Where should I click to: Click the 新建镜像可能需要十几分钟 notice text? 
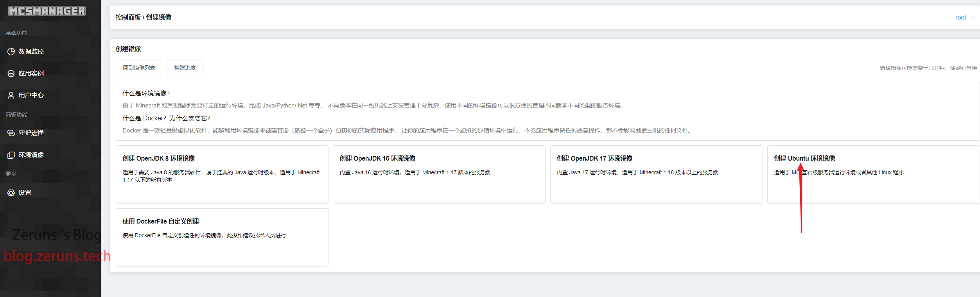(x=928, y=68)
